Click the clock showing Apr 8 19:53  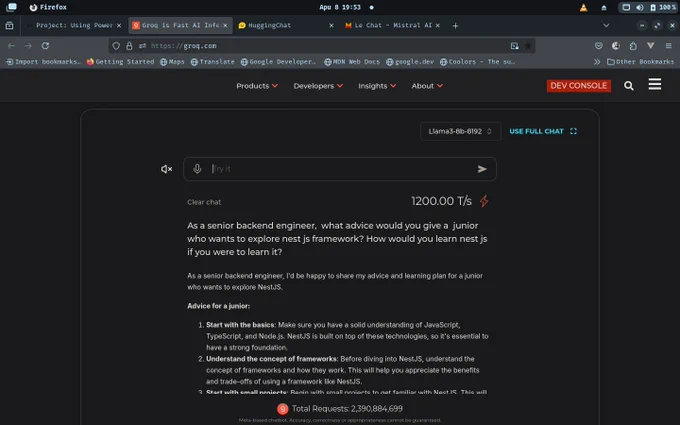340,7
